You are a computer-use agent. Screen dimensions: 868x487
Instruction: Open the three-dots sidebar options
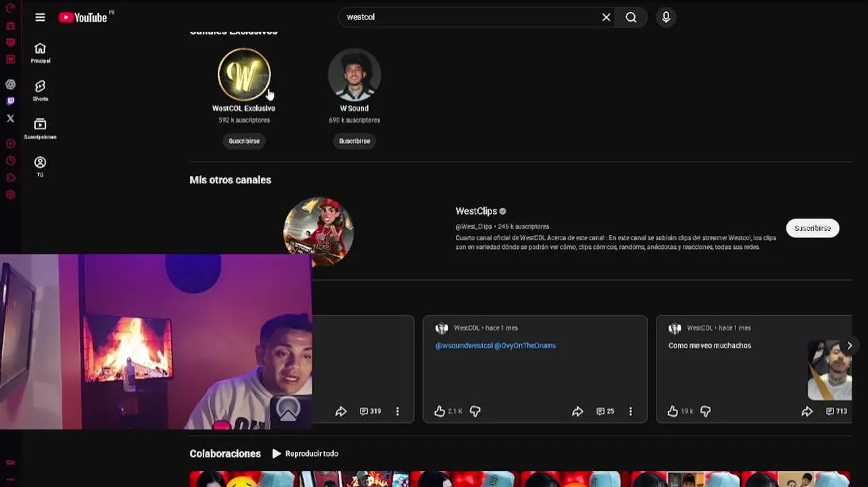pos(10,479)
